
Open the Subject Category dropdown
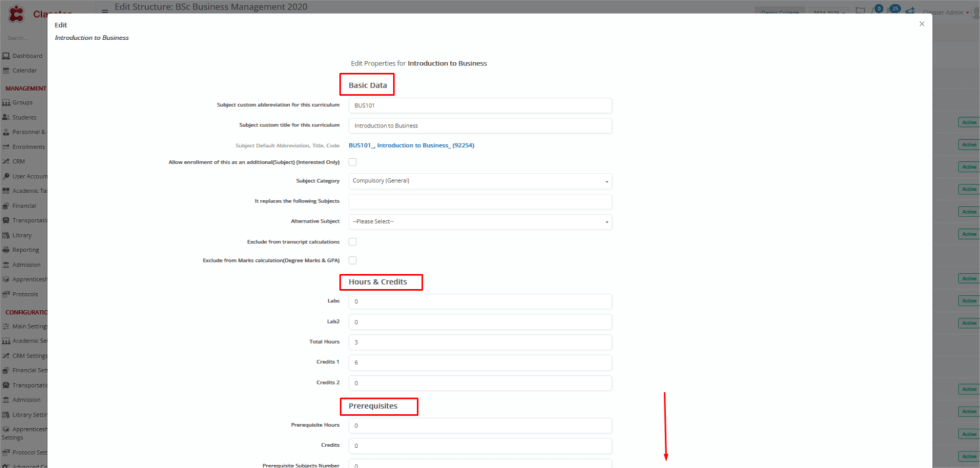pos(480,181)
